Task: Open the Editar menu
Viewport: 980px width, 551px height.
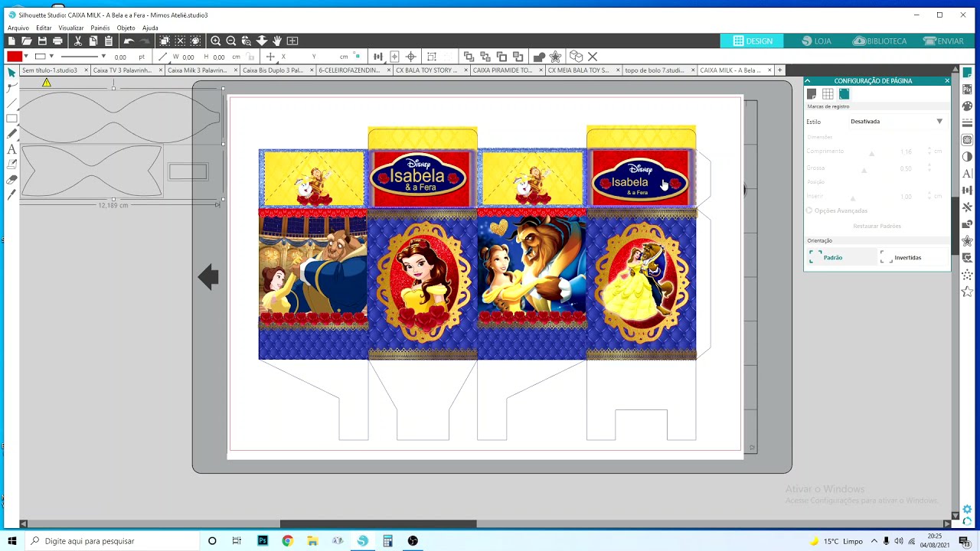Action: [x=44, y=28]
